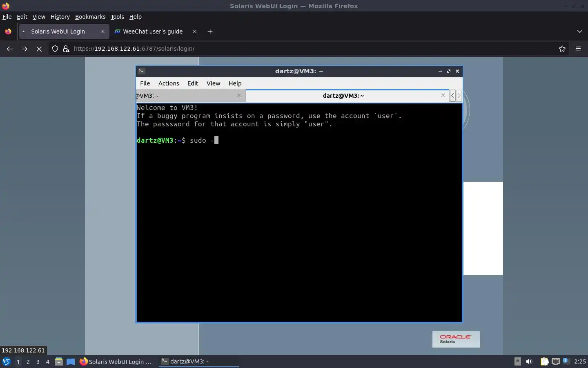Expand the list all tabs chevron
588x368 pixels.
580,31
